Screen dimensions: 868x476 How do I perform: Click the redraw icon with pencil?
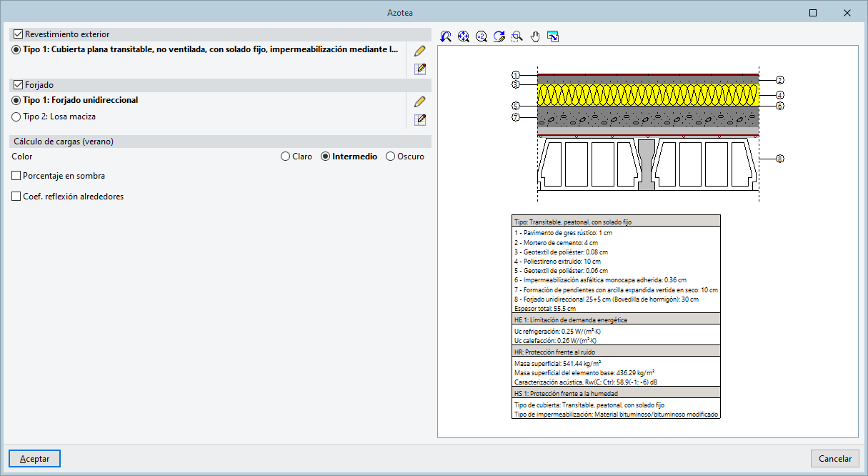pos(499,36)
